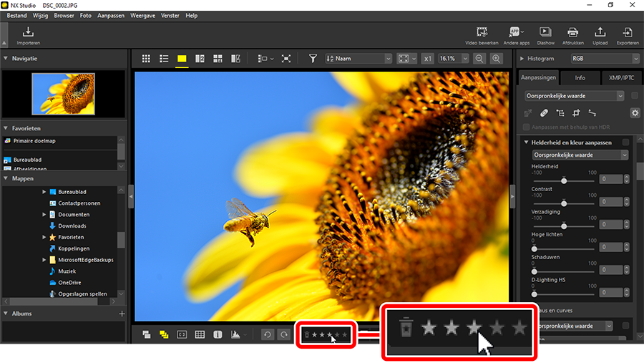Expand the MicrosoftEdgeBackups folder

coord(44,260)
